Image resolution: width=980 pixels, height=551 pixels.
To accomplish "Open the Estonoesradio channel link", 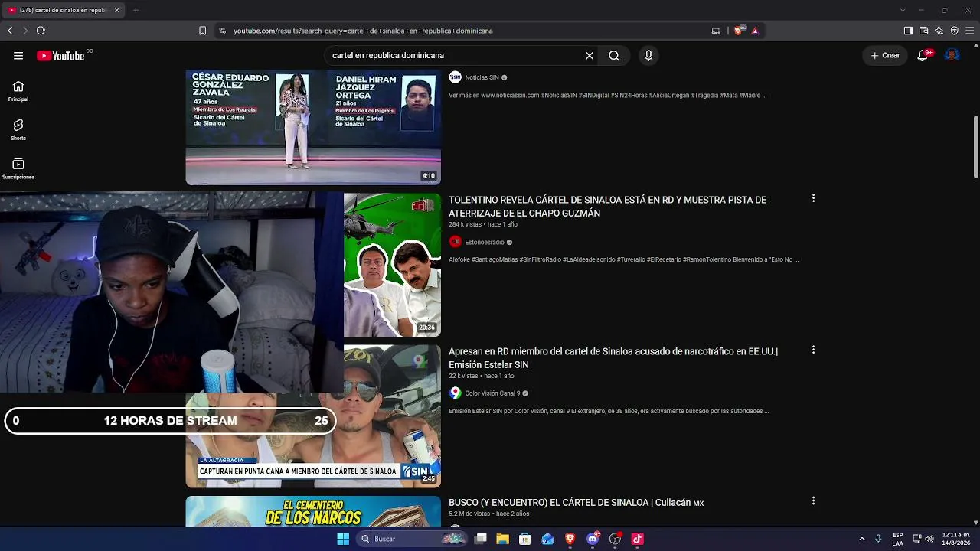I will point(485,242).
